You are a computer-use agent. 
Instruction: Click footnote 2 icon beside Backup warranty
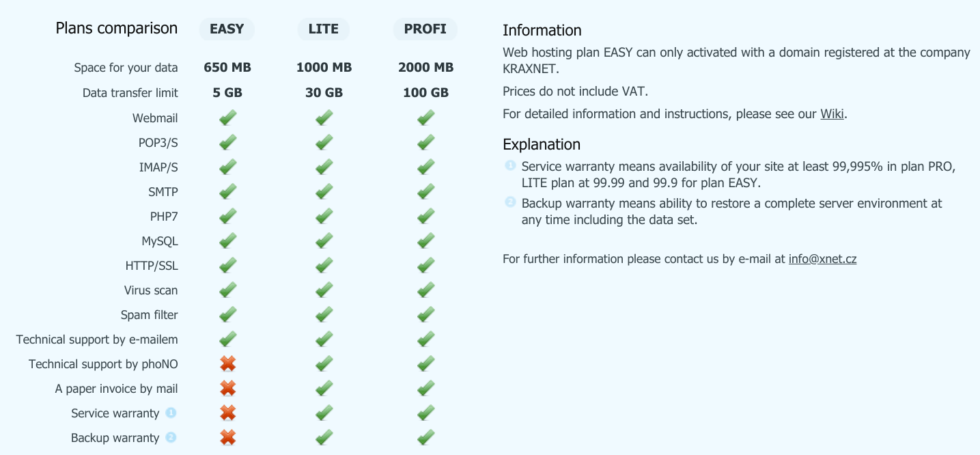(x=171, y=437)
